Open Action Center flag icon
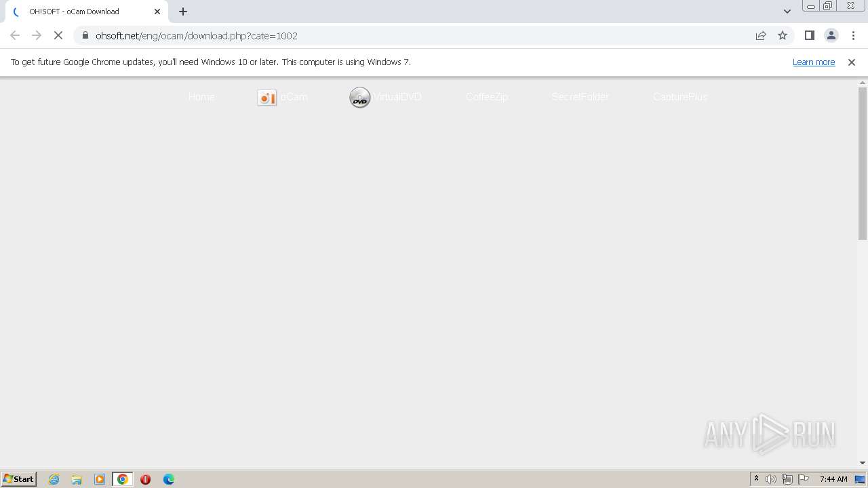 click(804, 479)
